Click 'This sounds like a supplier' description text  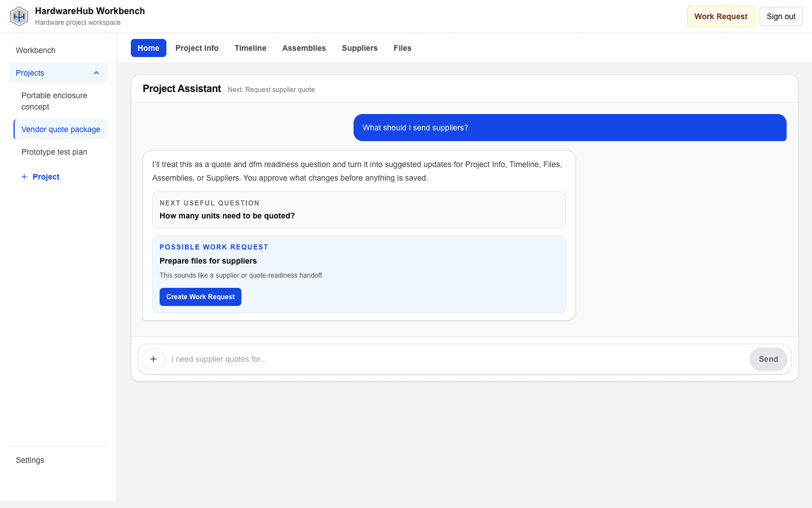pyautogui.click(x=241, y=275)
